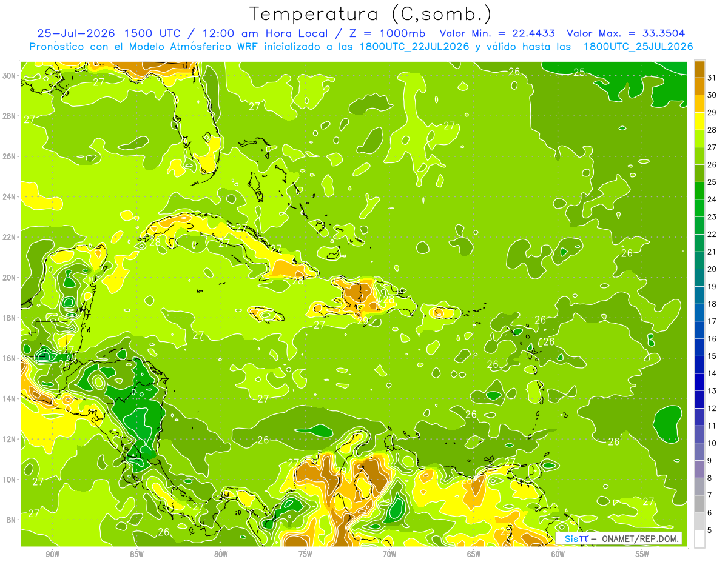The image size is (728, 562).
Task: Click the '80W' longitude axis label
Action: coord(221,554)
